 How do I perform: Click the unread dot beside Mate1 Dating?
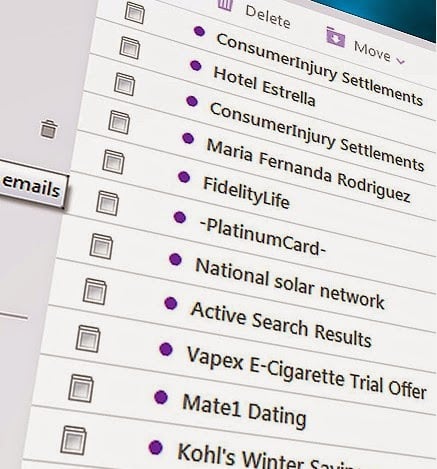coord(161,397)
